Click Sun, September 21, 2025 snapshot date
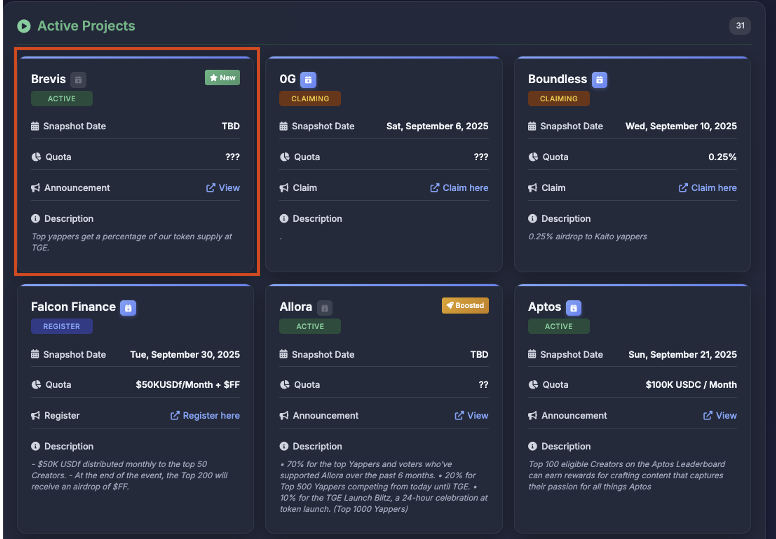This screenshot has width=776, height=539. click(x=682, y=354)
